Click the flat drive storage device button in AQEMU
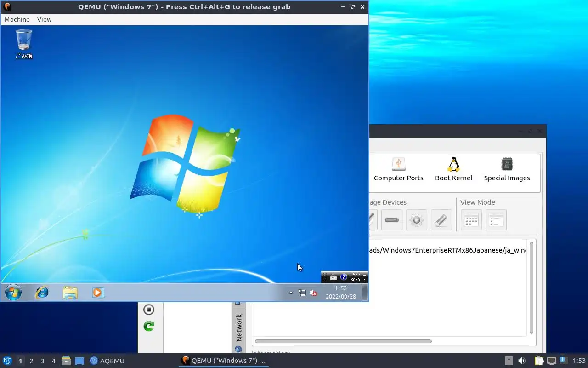The height and width of the screenshot is (368, 588). pyautogui.click(x=392, y=220)
